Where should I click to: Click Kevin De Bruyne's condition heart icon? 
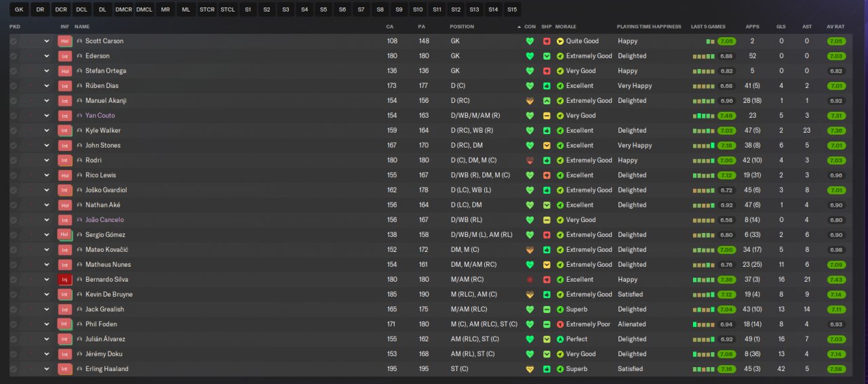click(530, 295)
